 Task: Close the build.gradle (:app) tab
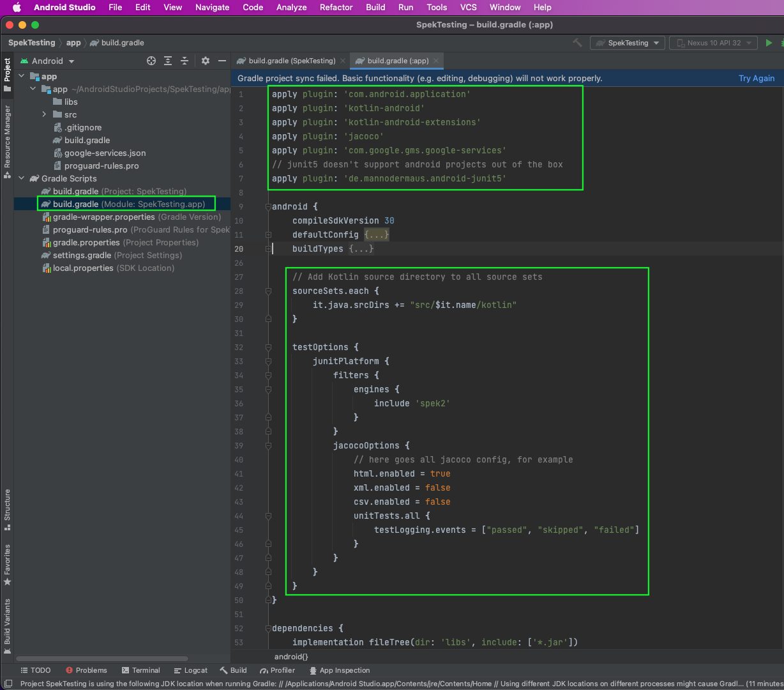tap(437, 61)
